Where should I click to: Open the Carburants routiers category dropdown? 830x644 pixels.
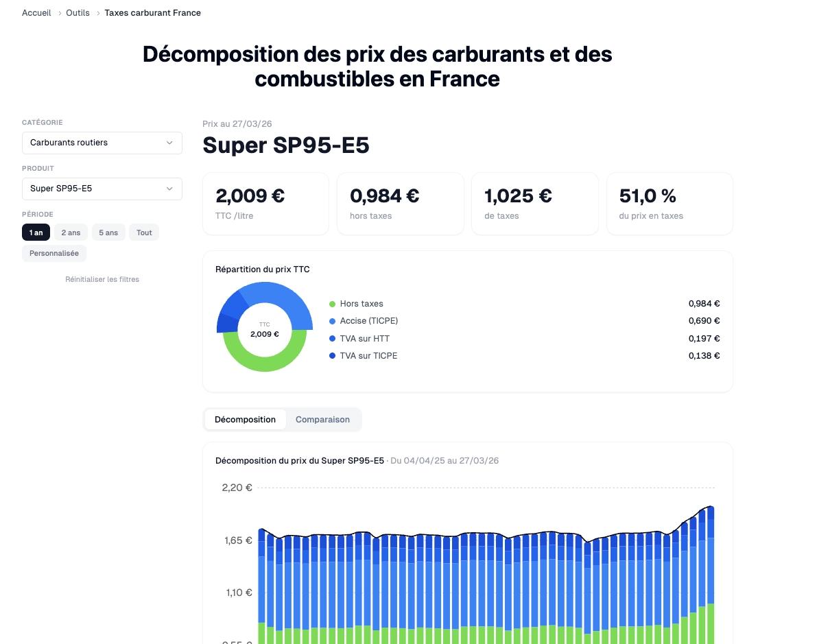point(102,143)
